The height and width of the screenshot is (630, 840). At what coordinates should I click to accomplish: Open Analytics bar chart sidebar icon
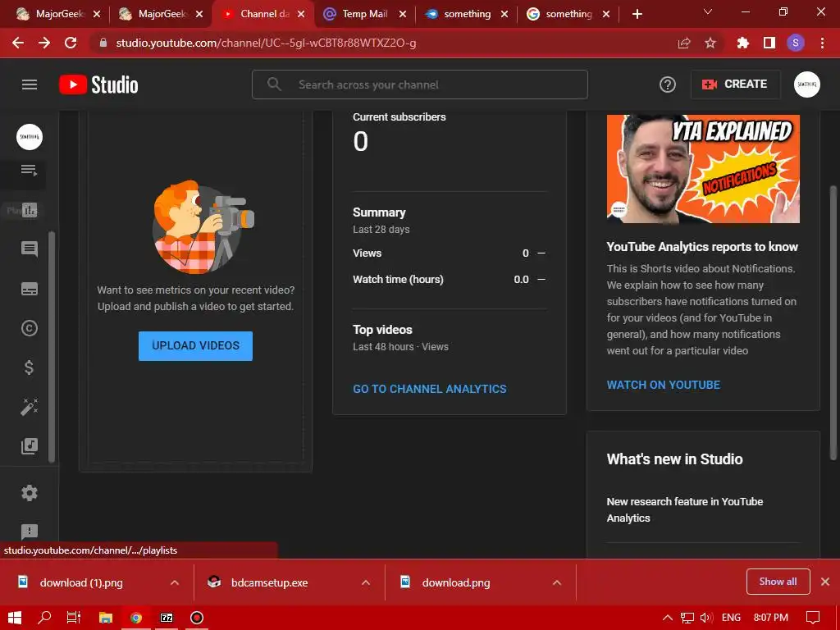click(29, 210)
